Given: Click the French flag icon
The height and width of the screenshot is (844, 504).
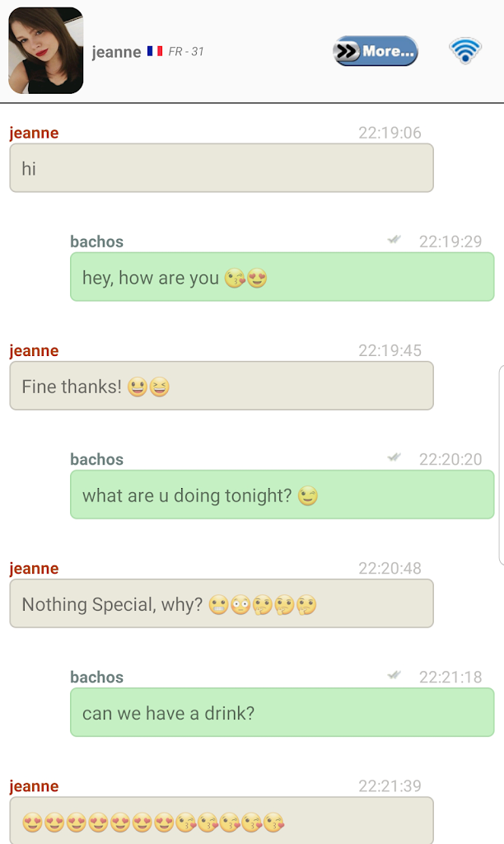Looking at the screenshot, I should [155, 51].
